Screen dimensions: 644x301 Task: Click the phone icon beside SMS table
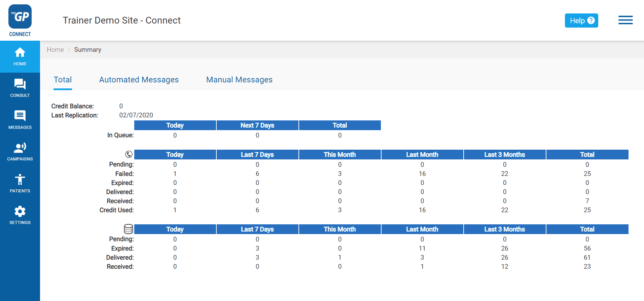click(129, 154)
